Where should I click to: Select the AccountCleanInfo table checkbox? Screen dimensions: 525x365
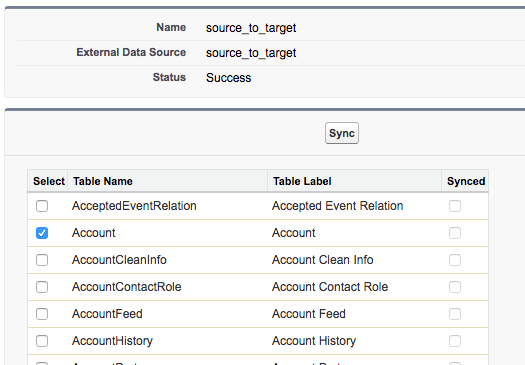[x=42, y=260]
